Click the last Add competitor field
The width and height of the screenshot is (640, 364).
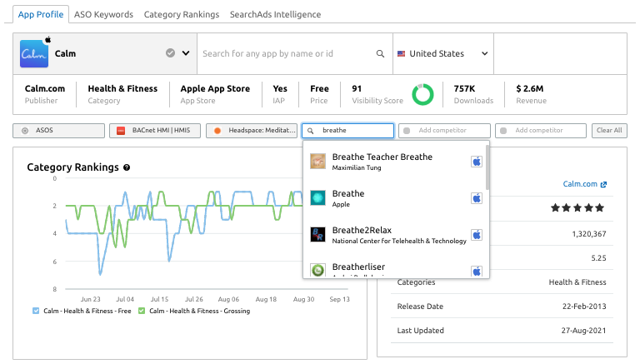541,131
